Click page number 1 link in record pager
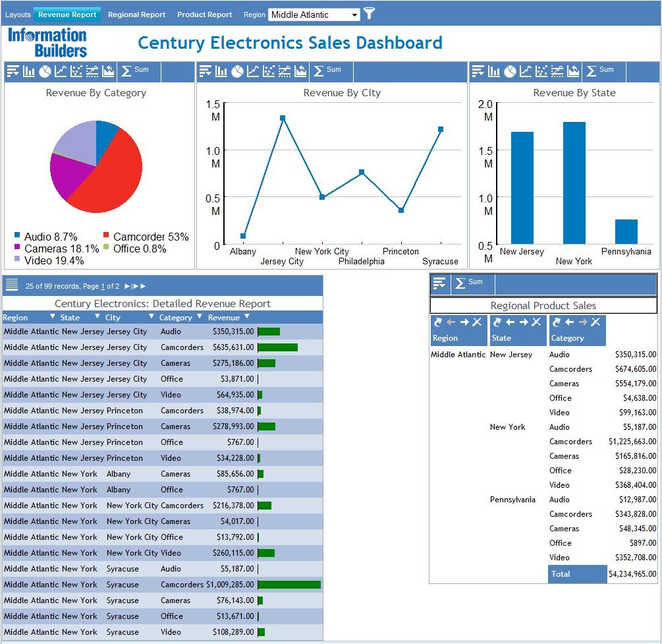The image size is (662, 644). coord(103,287)
